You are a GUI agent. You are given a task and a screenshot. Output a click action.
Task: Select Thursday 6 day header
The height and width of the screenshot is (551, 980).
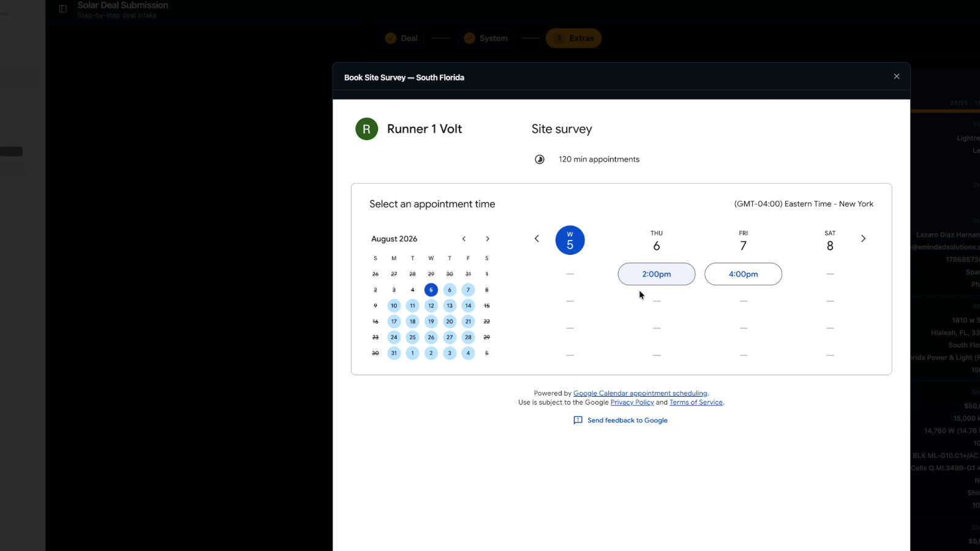pyautogui.click(x=657, y=241)
